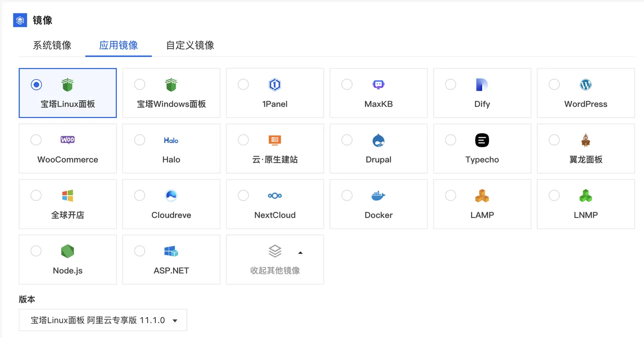Image resolution: width=644 pixels, height=338 pixels.
Task: Select the WordPress icon
Action: (x=586, y=85)
